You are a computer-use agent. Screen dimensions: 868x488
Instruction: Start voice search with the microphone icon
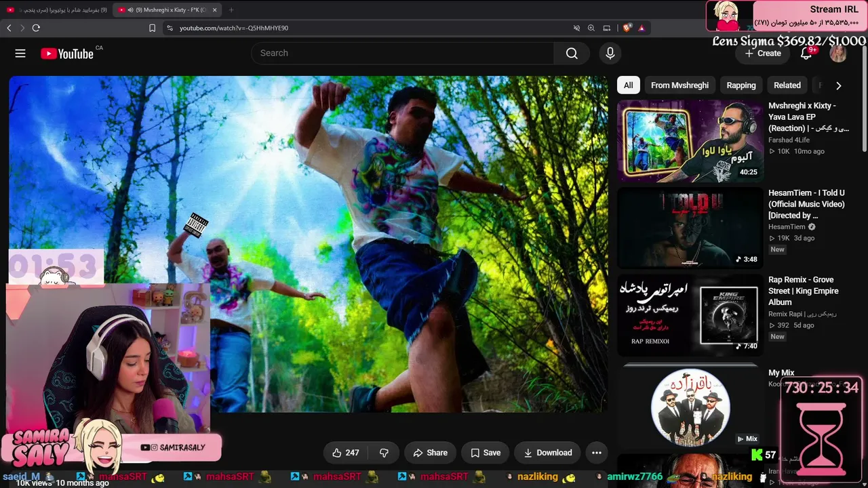610,54
